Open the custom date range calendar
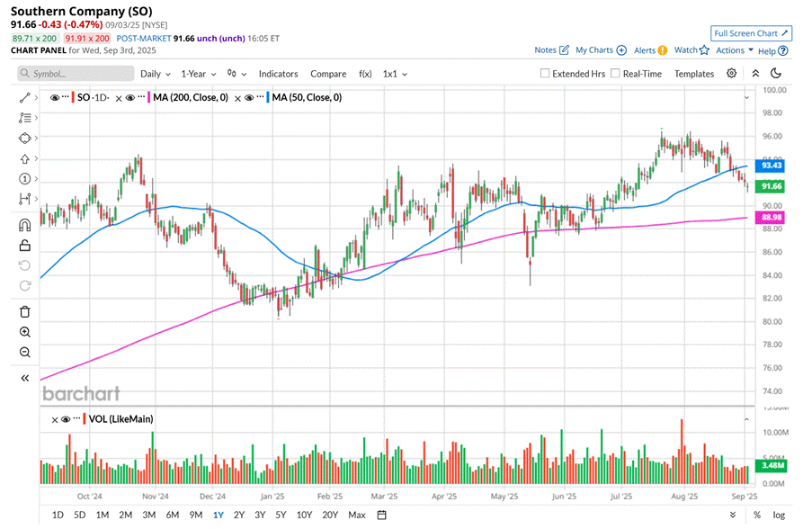812x529 pixels. pos(381,515)
